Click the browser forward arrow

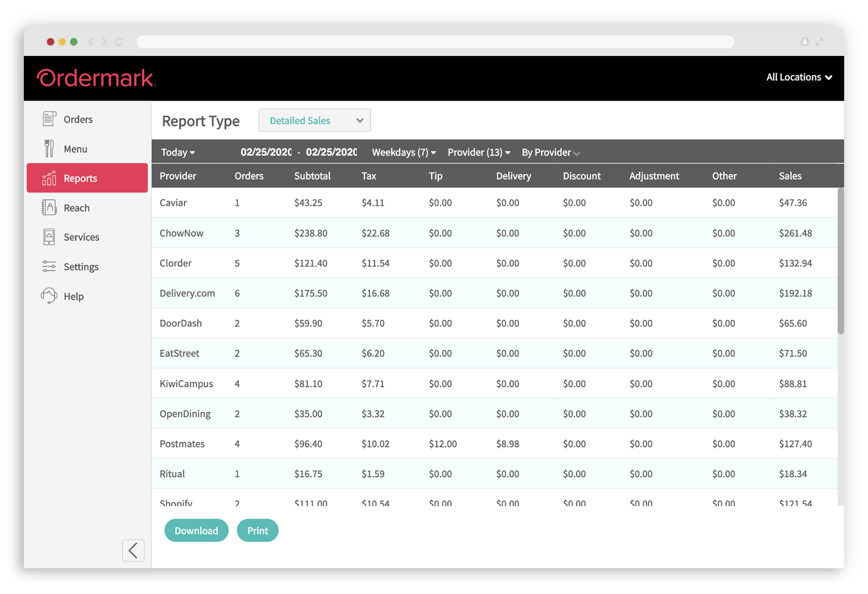tap(104, 42)
